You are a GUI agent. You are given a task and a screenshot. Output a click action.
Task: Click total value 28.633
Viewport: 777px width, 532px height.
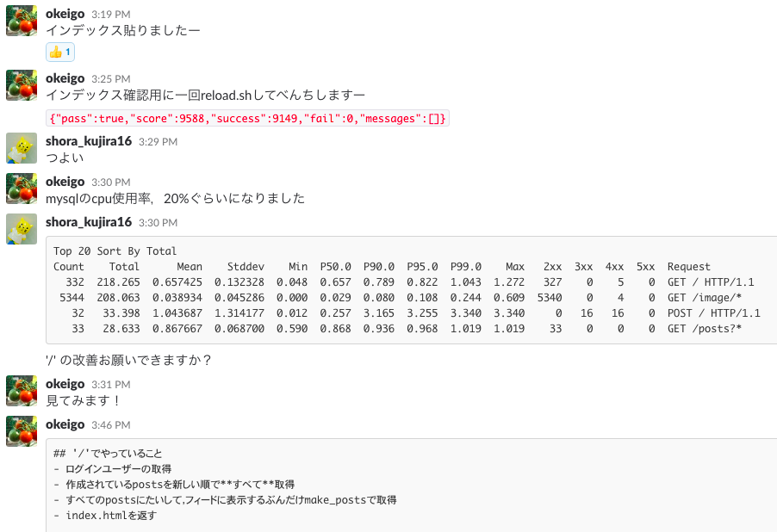[121, 329]
